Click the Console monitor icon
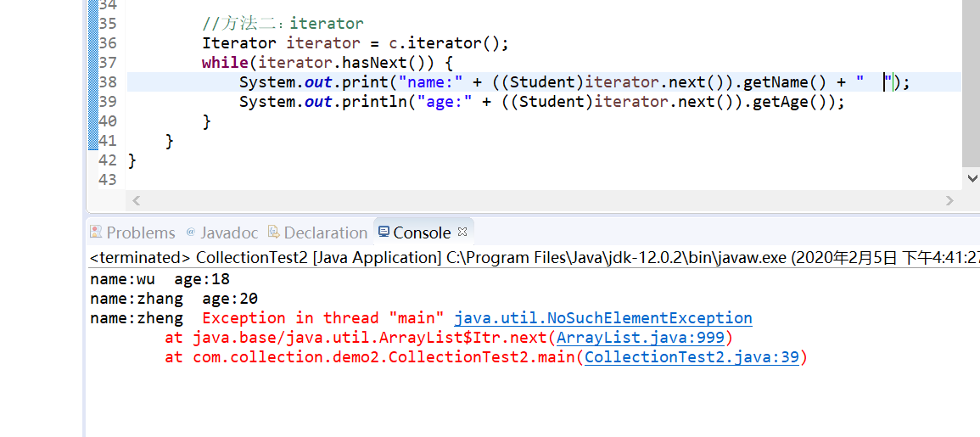The image size is (980, 437). (x=384, y=232)
